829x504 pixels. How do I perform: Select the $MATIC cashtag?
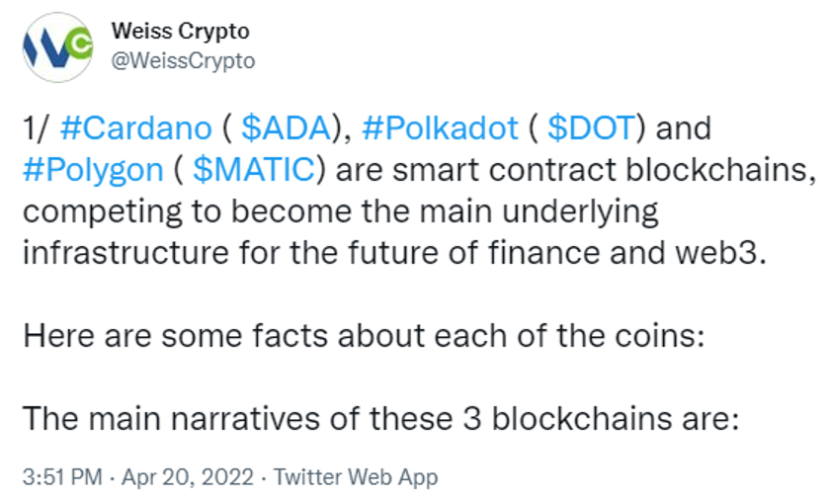tap(254, 170)
